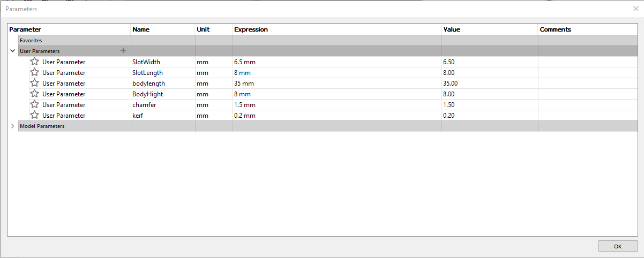Screen dimensions: 644x258
Task: Edit the 6.5 mm expression
Action: tap(337, 62)
